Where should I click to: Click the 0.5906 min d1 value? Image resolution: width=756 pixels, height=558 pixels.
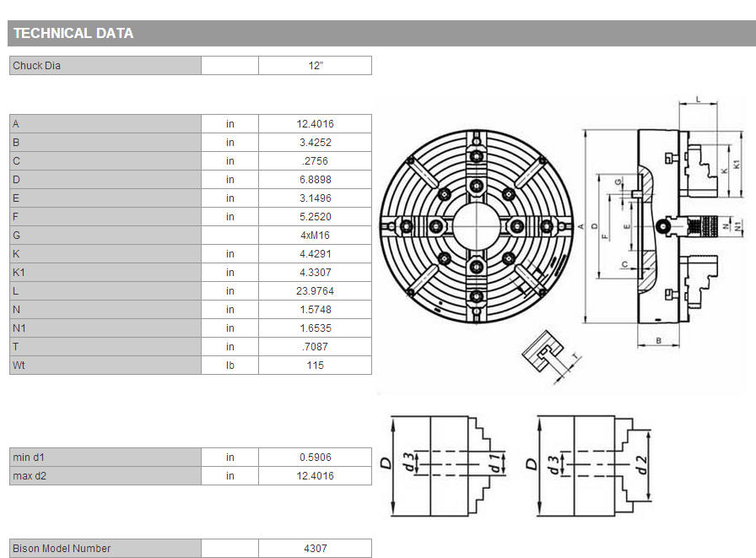point(315,458)
